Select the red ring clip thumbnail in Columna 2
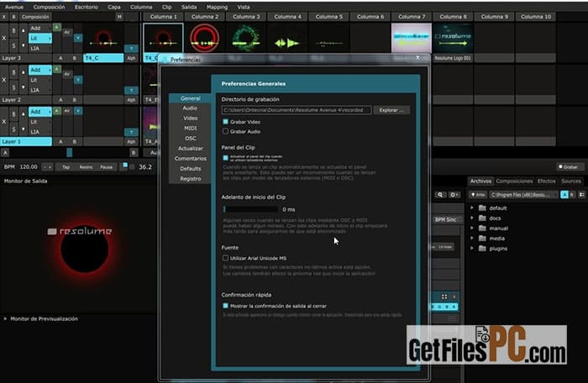588x383 pixels. pos(205,38)
